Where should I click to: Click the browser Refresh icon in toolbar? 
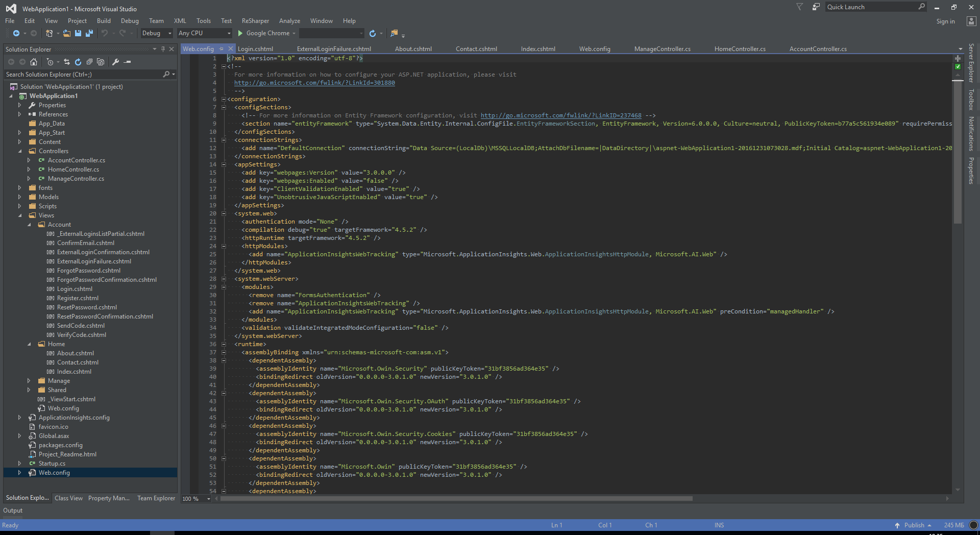coord(373,33)
